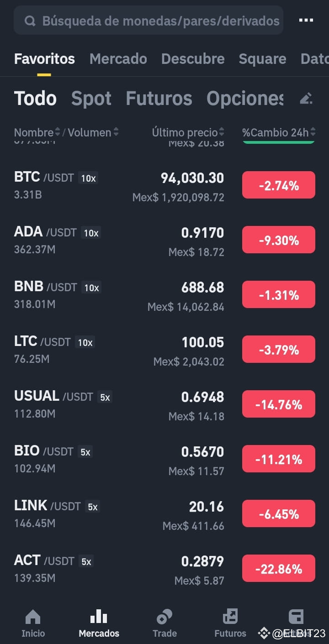Select BNB -1.31% red change swatch

tap(278, 295)
